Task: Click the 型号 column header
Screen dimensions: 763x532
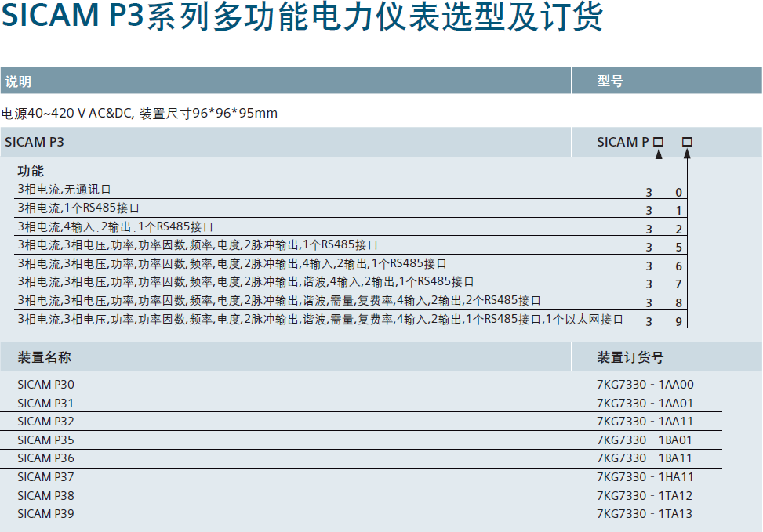Action: point(610,81)
